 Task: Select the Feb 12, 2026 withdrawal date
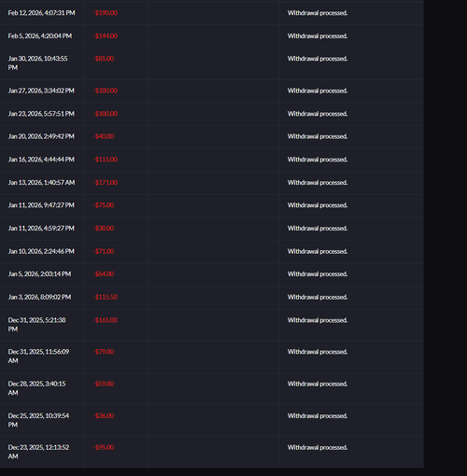41,13
